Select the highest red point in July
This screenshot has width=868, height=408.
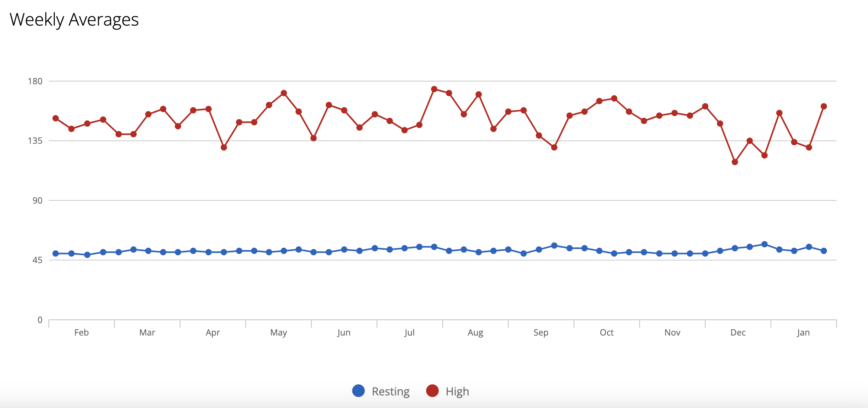tap(434, 89)
